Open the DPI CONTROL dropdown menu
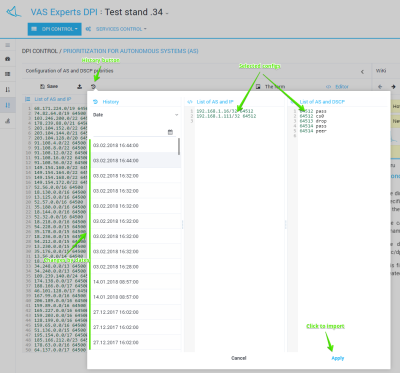This screenshot has width=400, height=373. click(54, 29)
